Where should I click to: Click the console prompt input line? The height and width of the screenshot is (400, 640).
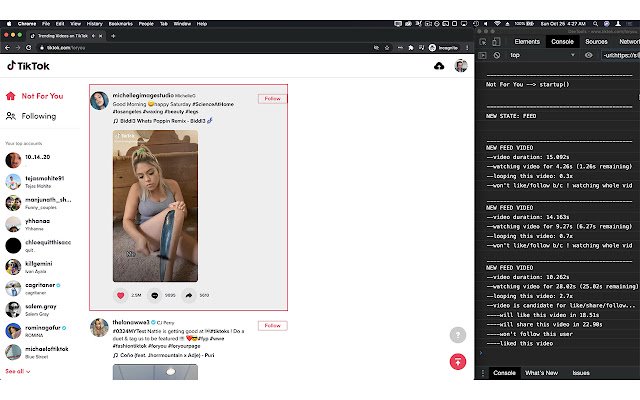(x=559, y=353)
